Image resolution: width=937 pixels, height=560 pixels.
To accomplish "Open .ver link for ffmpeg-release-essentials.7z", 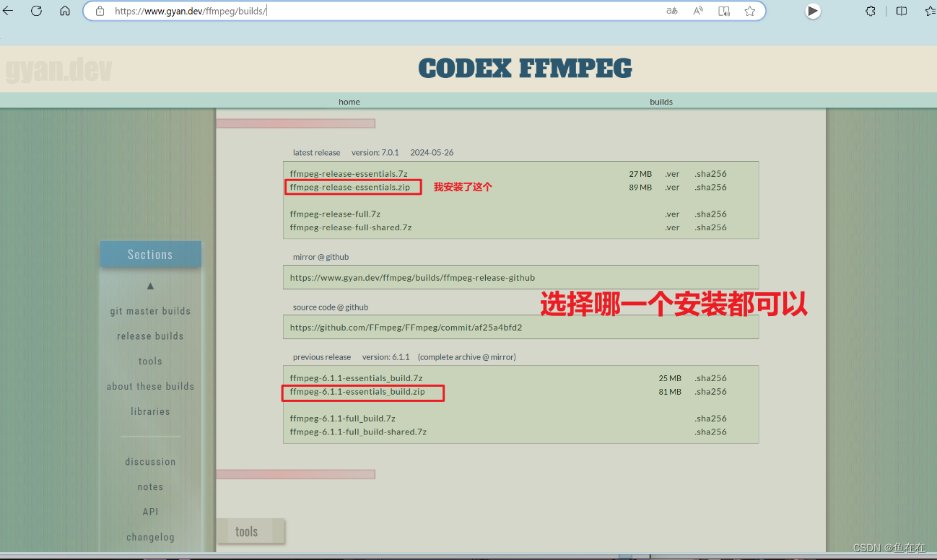I will click(x=672, y=174).
